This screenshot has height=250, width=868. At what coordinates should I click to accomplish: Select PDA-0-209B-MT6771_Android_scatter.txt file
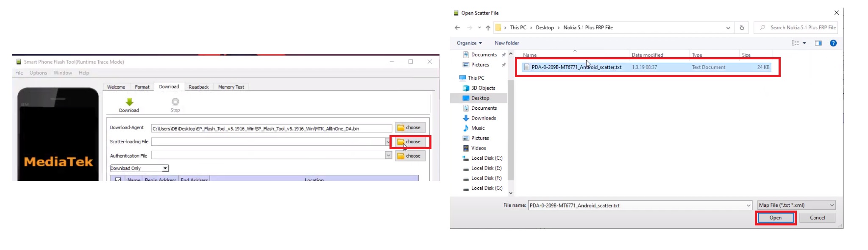click(646, 67)
